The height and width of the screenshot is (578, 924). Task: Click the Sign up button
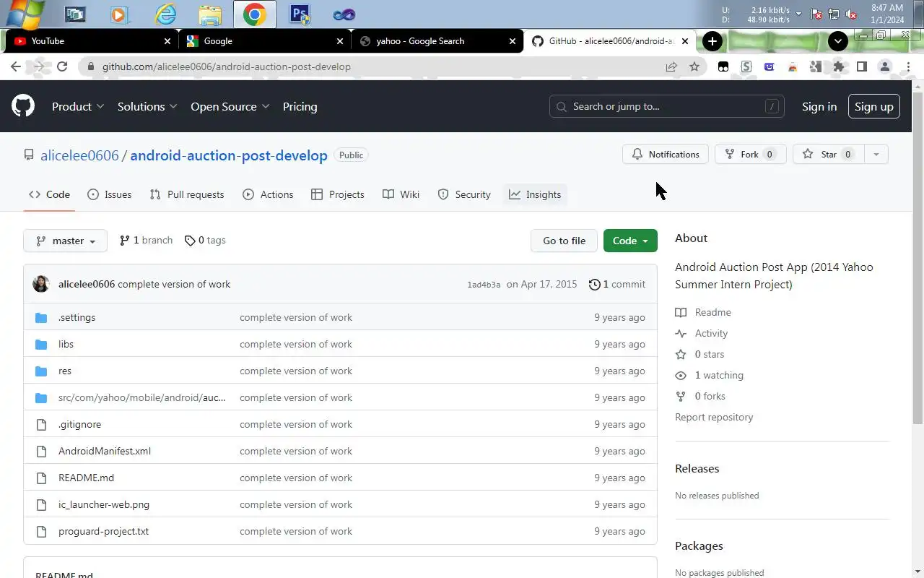coord(874,106)
